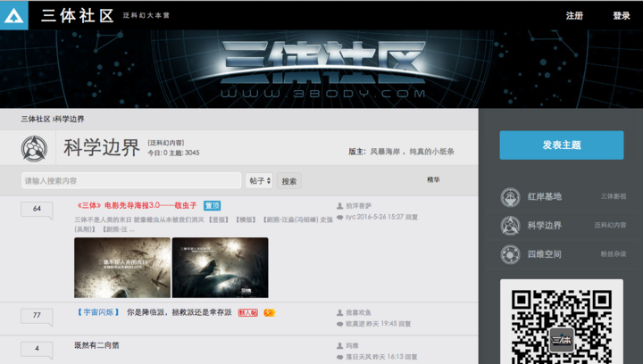Click the blue triangle site logo
Viewport: 643px width, 364px height.
(x=14, y=15)
